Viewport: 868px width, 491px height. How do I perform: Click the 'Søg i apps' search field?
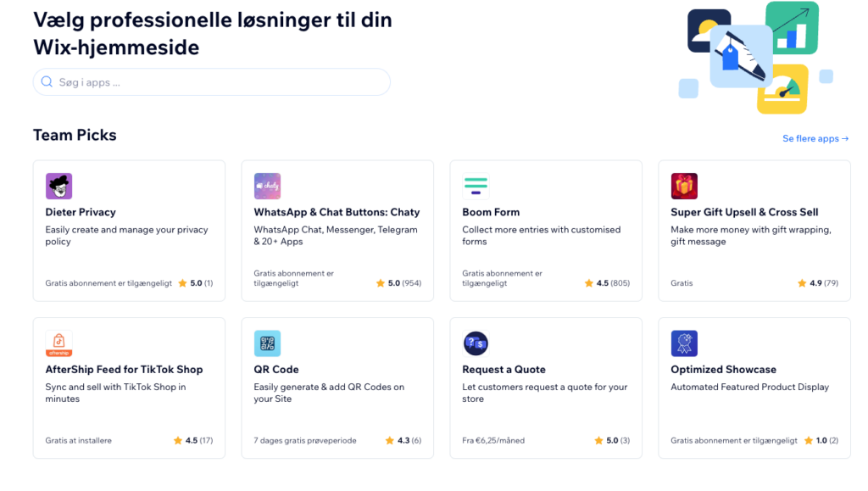[220, 82]
